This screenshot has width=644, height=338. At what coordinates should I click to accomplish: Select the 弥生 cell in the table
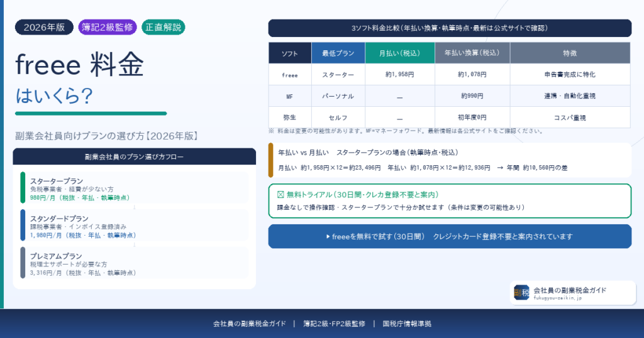pos(290,117)
